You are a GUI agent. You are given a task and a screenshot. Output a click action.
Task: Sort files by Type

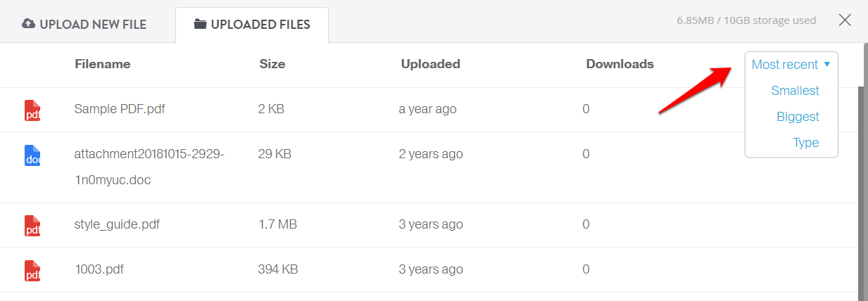806,143
